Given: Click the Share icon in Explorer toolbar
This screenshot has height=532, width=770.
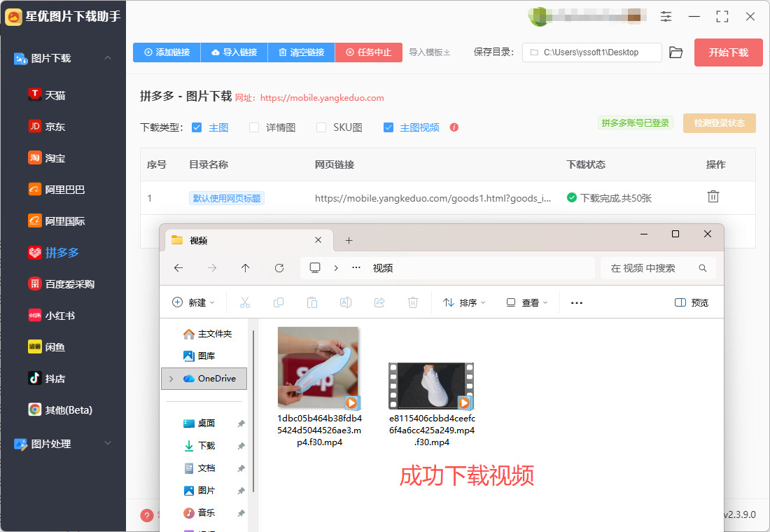Looking at the screenshot, I should [x=379, y=302].
